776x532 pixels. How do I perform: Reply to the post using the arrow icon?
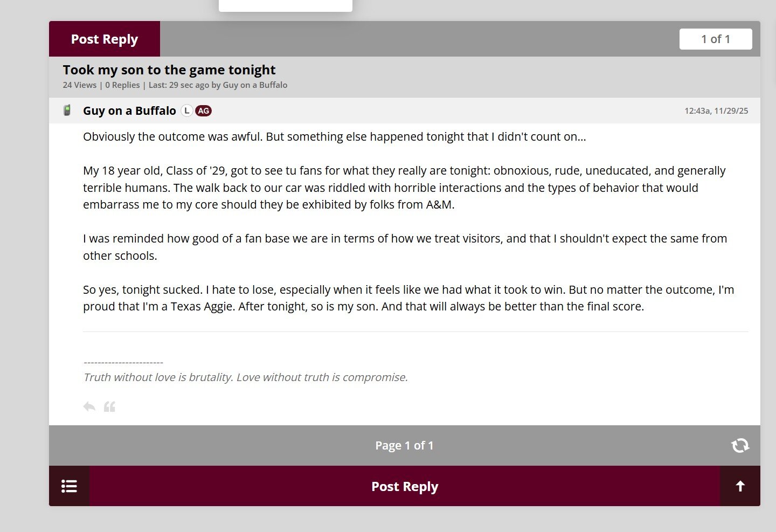[x=89, y=406]
